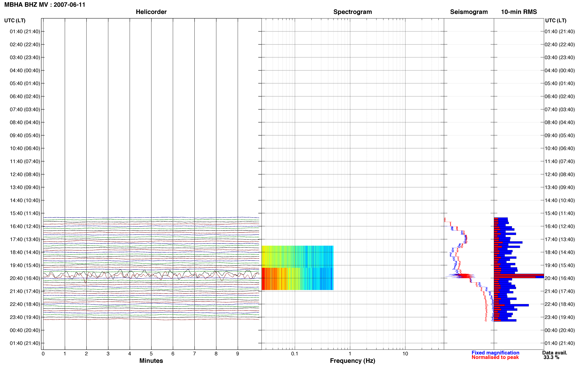Click left axis label '20:40 (16:40)'
This screenshot has height=368, width=588.
(25, 278)
